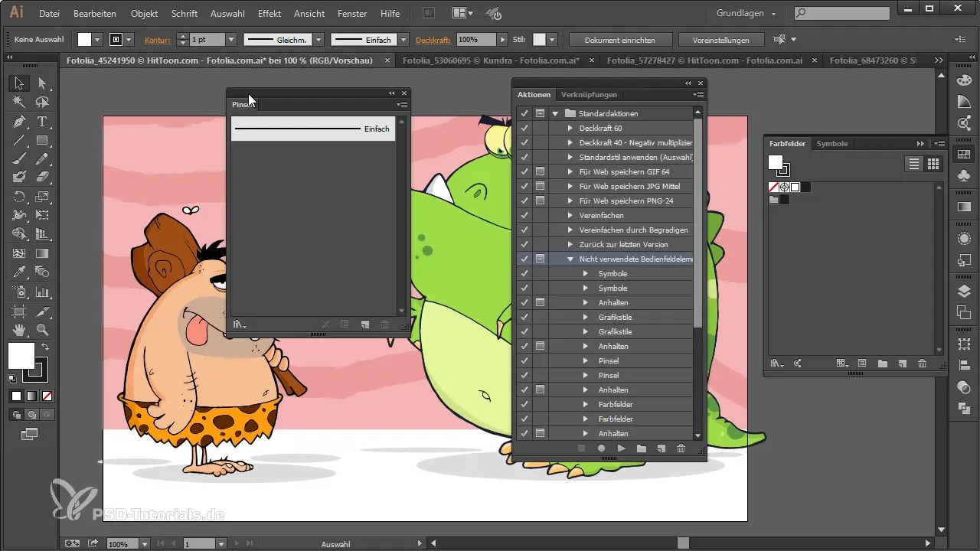
Task: Select the Eraser tool
Action: [x=42, y=177]
